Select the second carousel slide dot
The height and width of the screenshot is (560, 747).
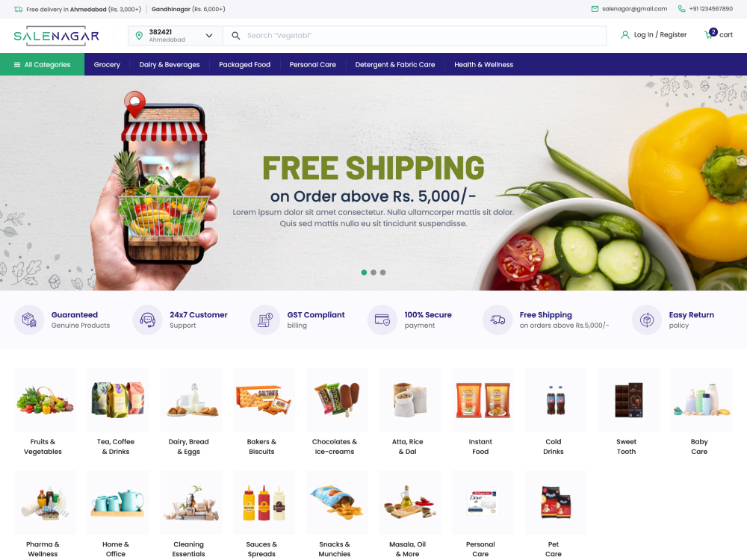point(373,273)
